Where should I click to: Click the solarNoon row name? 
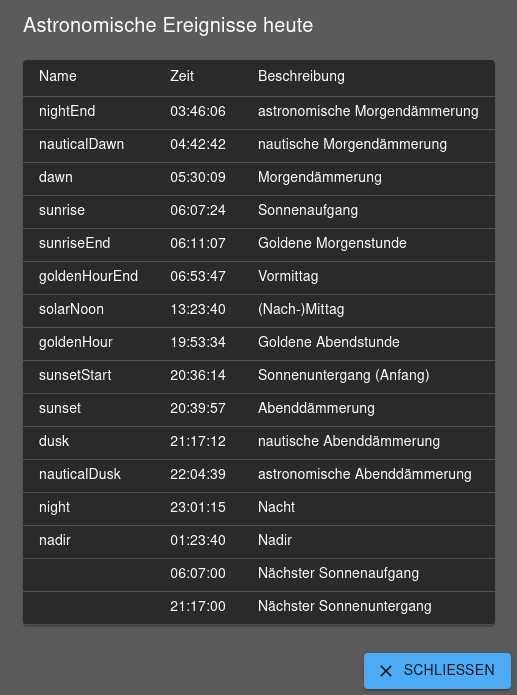71,309
